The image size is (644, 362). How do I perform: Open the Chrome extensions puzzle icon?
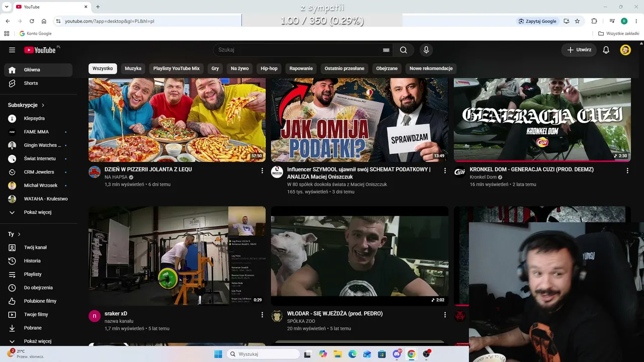tap(594, 21)
